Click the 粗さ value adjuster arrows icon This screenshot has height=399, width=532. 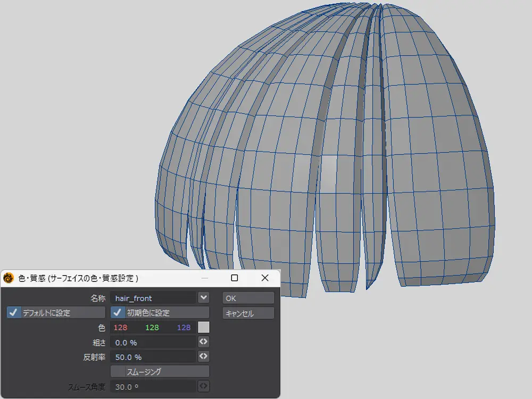tap(203, 342)
